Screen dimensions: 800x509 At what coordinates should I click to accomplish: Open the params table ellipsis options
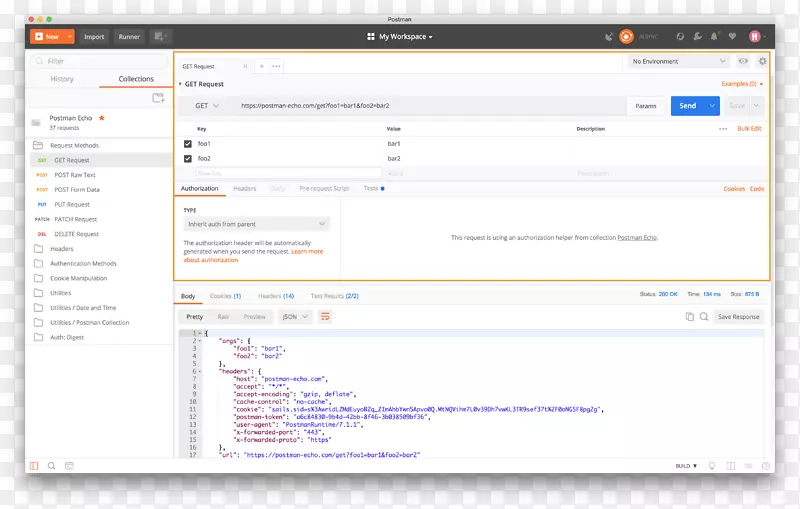tap(723, 129)
